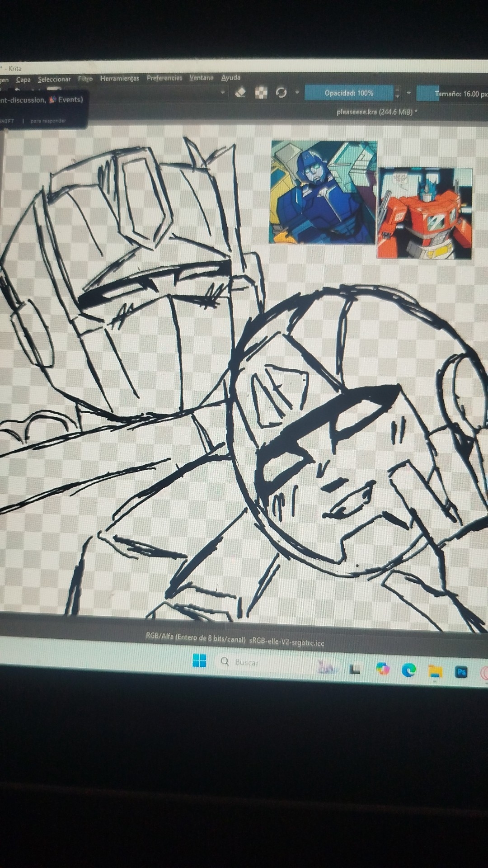Adjust the Opacidad 100% slider
The width and height of the screenshot is (488, 868).
tap(348, 93)
